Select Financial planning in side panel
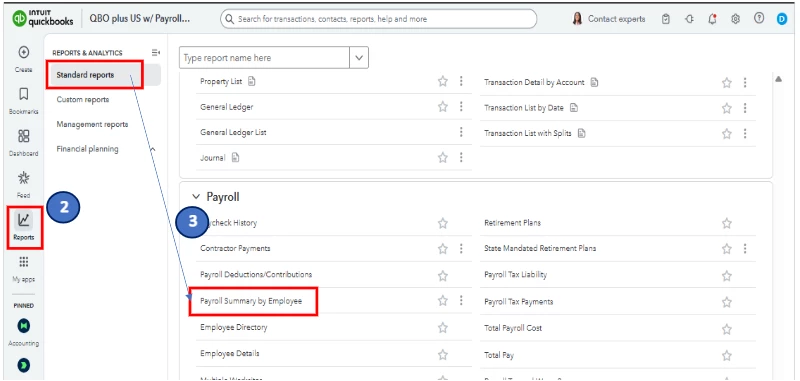The image size is (800, 381). pos(87,149)
